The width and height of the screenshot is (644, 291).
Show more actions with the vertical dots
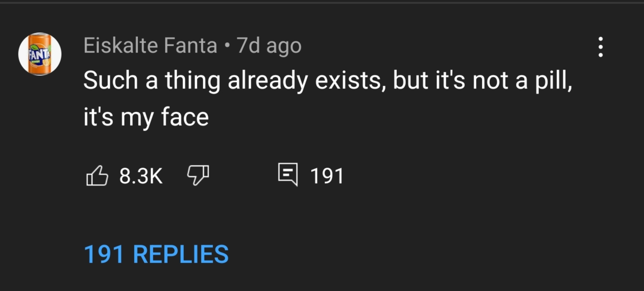tap(600, 47)
